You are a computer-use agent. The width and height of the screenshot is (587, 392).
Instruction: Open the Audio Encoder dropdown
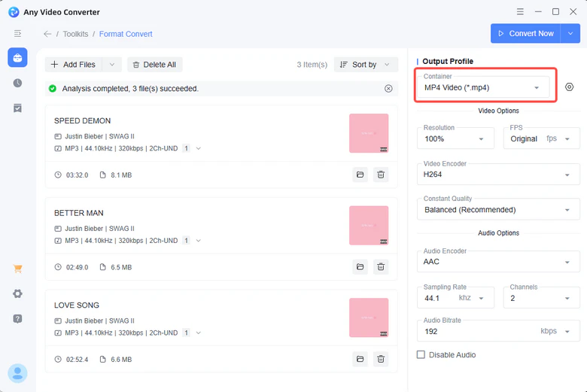click(499, 261)
